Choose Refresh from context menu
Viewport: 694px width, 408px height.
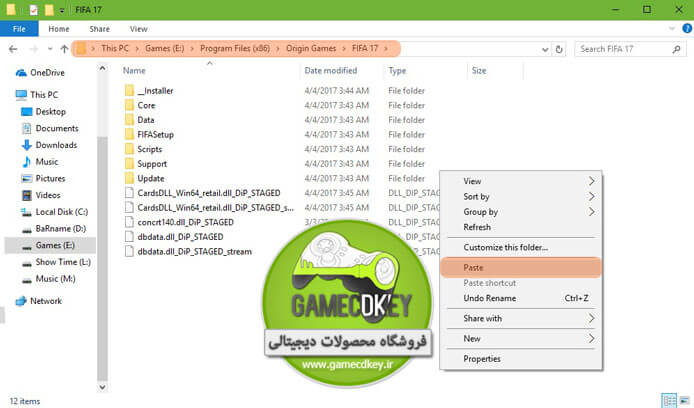(520, 227)
